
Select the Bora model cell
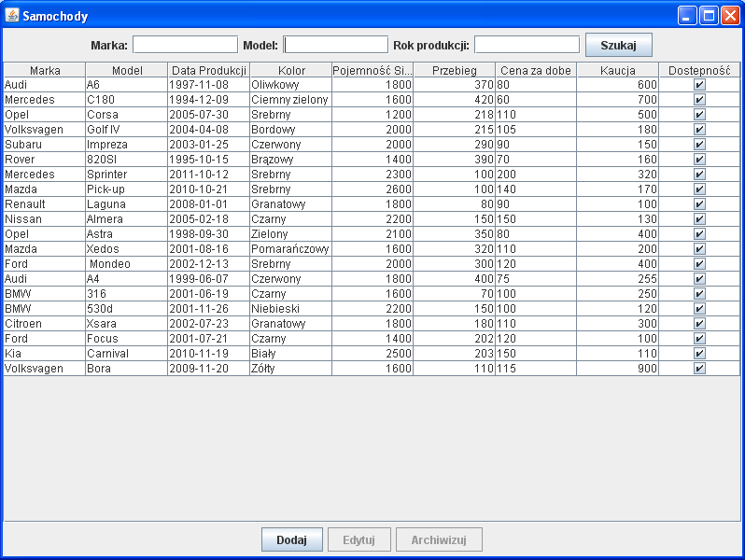pos(127,369)
